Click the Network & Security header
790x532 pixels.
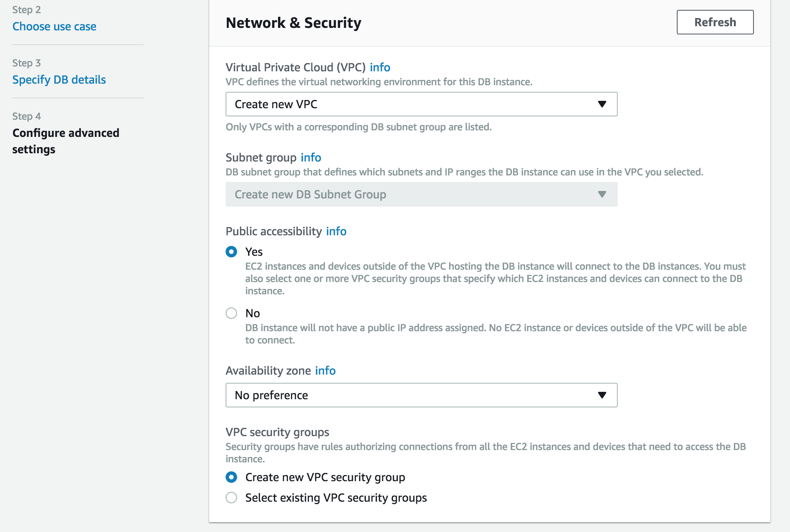(x=294, y=23)
